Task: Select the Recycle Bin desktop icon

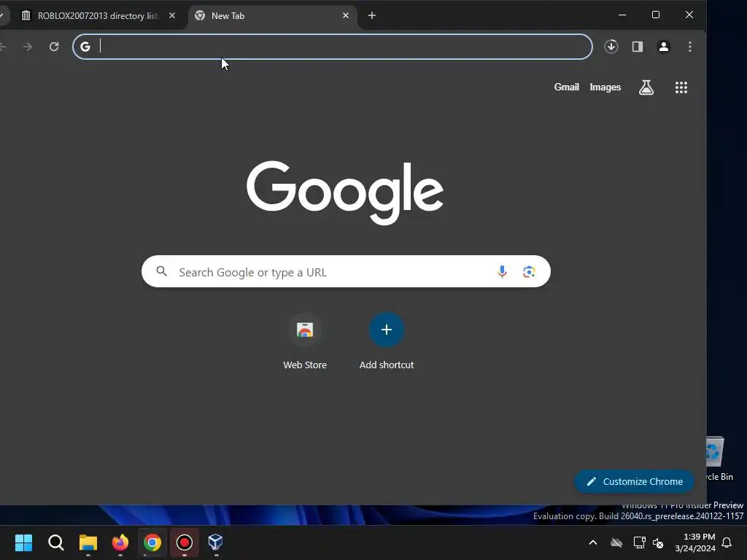Action: 719,459
